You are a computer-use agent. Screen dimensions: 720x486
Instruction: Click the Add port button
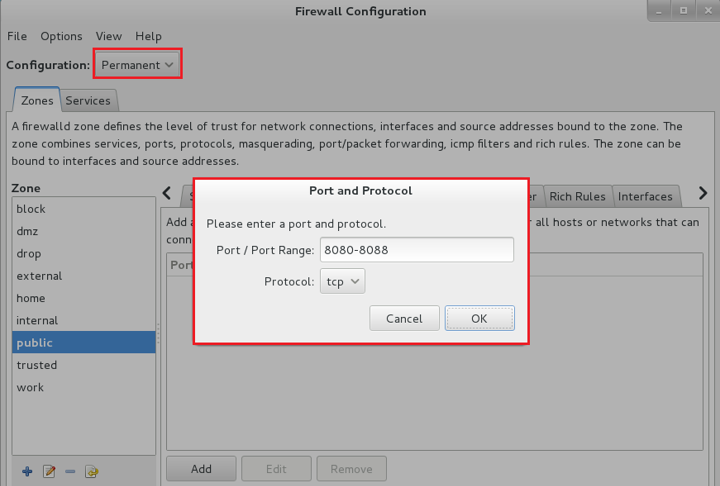201,469
